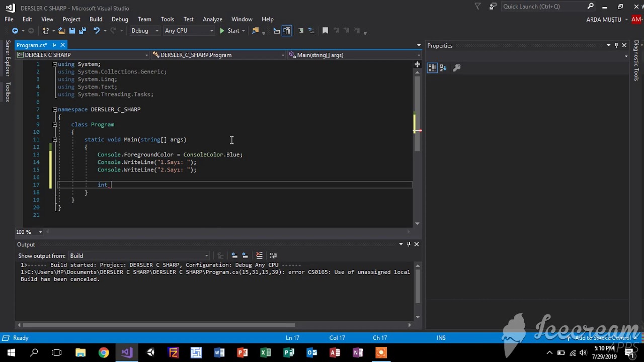Image resolution: width=644 pixels, height=362 pixels.
Task: Open Visual Studio from the Windows taskbar
Action: point(126,352)
